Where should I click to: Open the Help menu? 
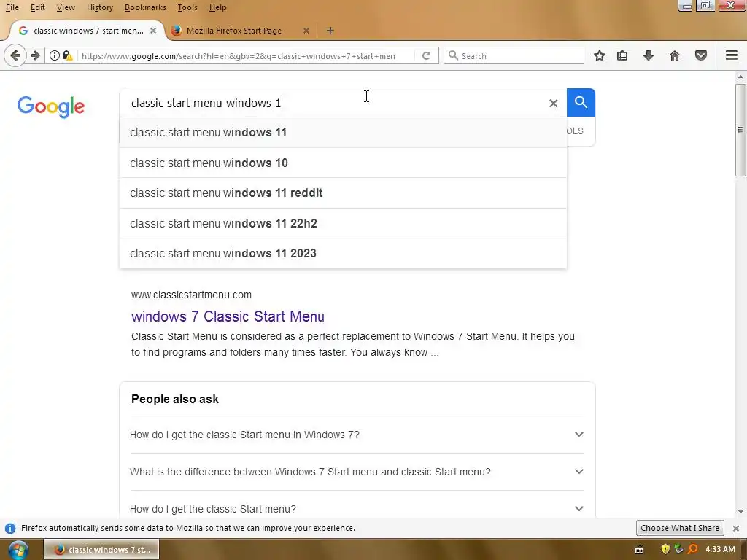(217, 7)
